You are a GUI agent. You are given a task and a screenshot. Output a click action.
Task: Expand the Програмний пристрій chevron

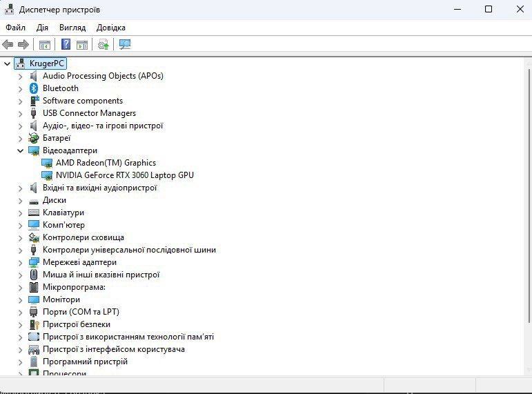21,362
